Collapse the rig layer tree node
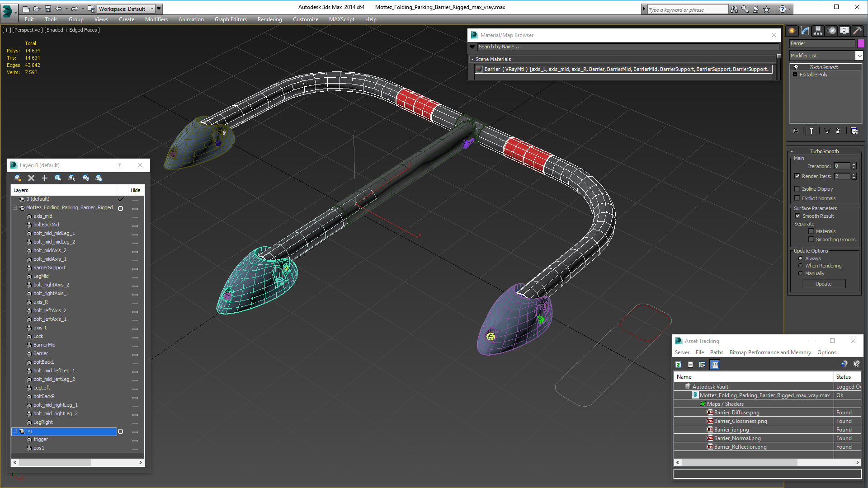 coord(15,432)
